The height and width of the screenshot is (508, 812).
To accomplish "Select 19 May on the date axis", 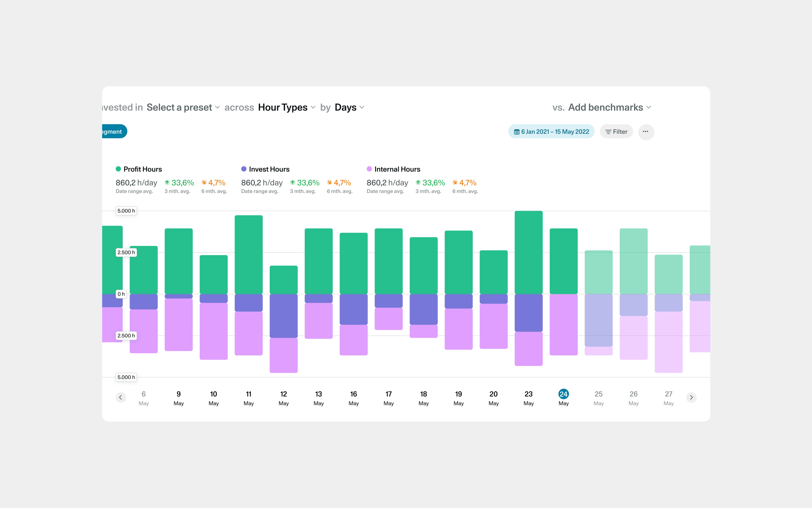I will (459, 398).
